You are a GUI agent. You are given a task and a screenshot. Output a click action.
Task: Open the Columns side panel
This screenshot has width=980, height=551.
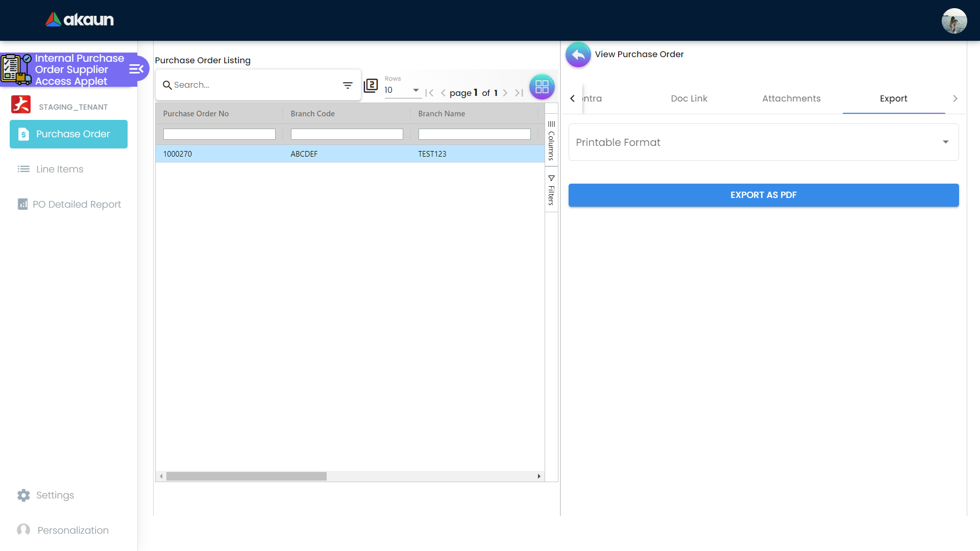[551, 140]
